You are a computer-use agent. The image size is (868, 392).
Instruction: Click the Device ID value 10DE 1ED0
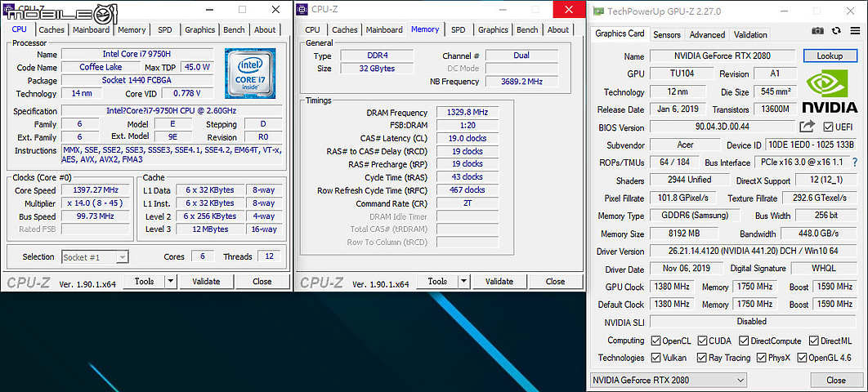pos(811,145)
